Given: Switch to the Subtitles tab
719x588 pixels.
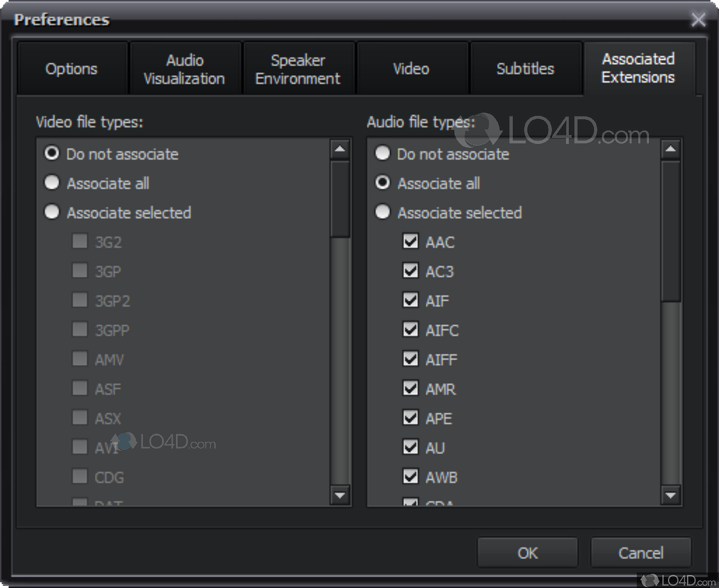Looking at the screenshot, I should [525, 68].
